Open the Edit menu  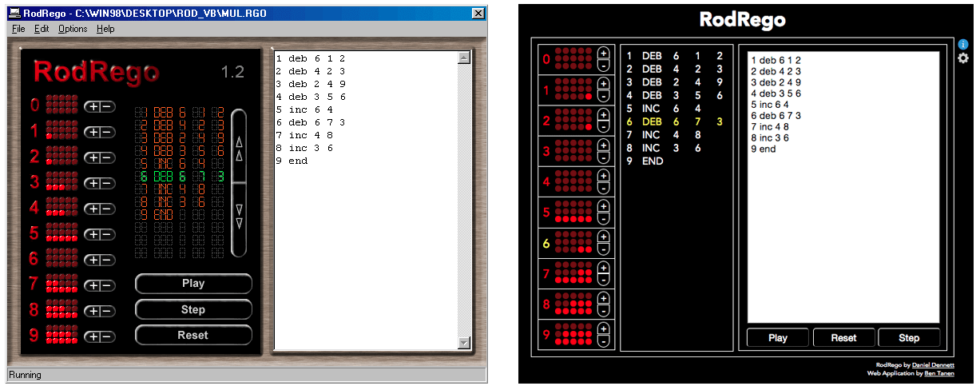(x=42, y=29)
